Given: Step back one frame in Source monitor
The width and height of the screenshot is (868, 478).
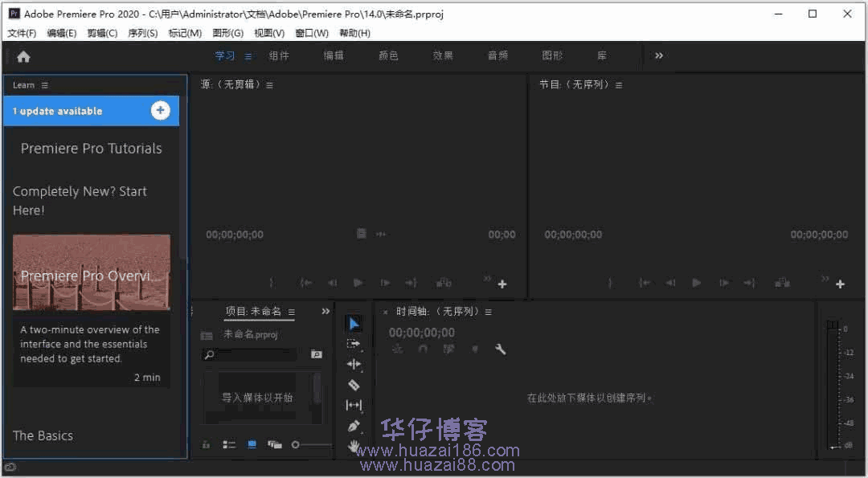Looking at the screenshot, I should click(332, 283).
